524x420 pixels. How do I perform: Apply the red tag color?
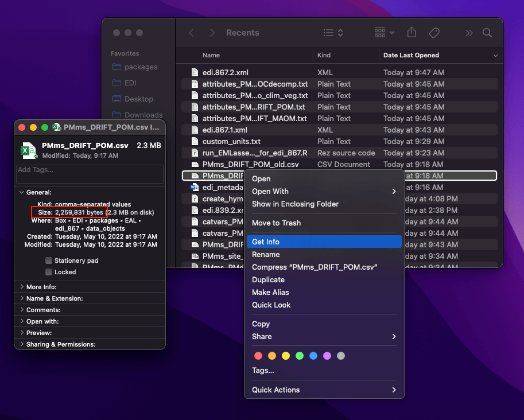258,356
